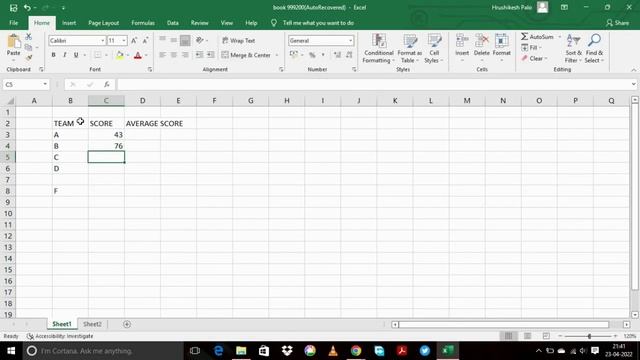Image resolution: width=640 pixels, height=360 pixels.
Task: Open the File tab
Action: [13, 23]
